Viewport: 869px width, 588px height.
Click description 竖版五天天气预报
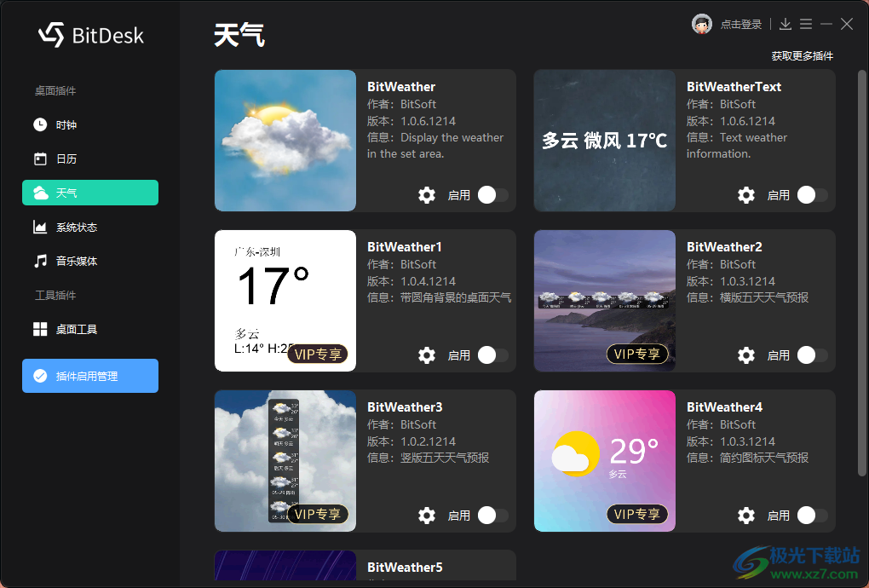pos(445,458)
